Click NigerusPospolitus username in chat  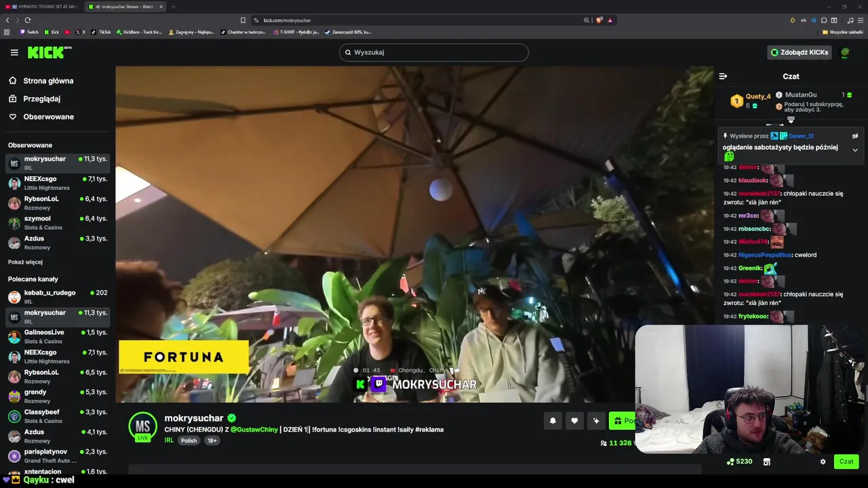pyautogui.click(x=765, y=255)
